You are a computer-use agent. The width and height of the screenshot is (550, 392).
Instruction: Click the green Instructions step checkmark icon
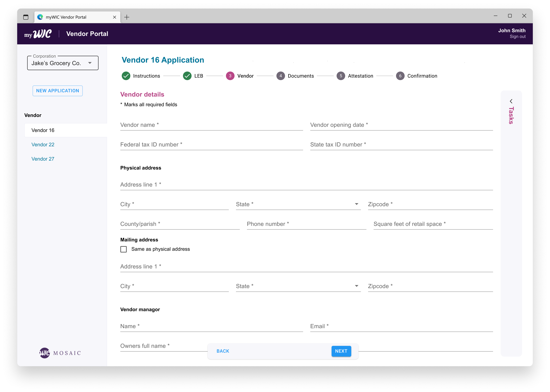[126, 76]
